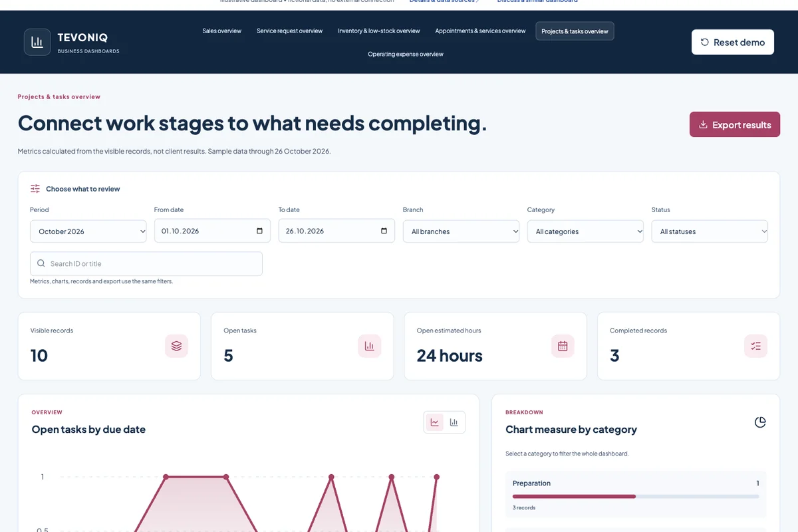Click the To date field 26.10.2026
The width and height of the screenshot is (798, 532).
coord(336,231)
